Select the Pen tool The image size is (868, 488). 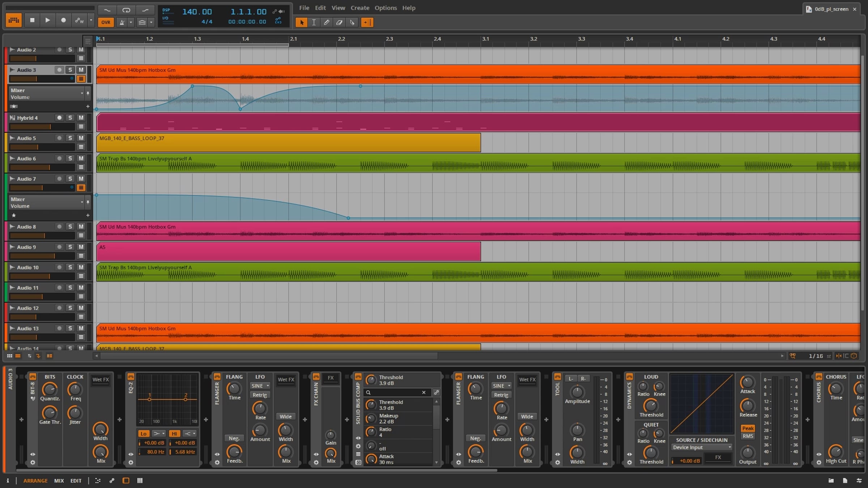(327, 22)
